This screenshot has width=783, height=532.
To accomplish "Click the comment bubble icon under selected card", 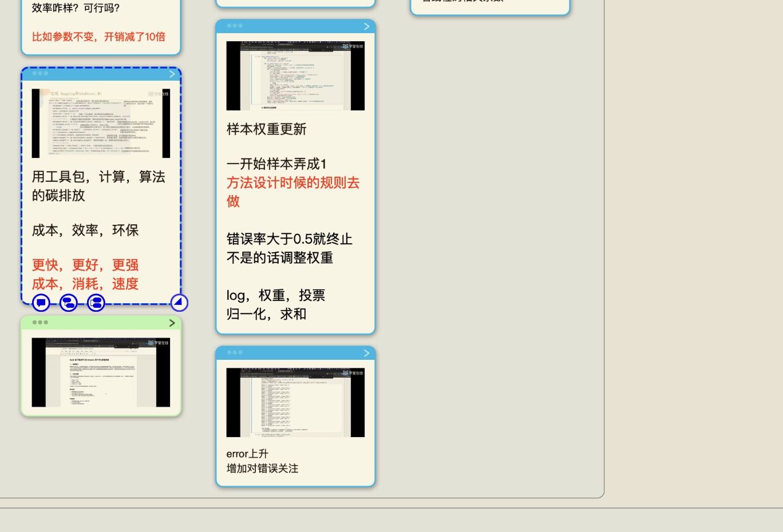I will coord(41,303).
